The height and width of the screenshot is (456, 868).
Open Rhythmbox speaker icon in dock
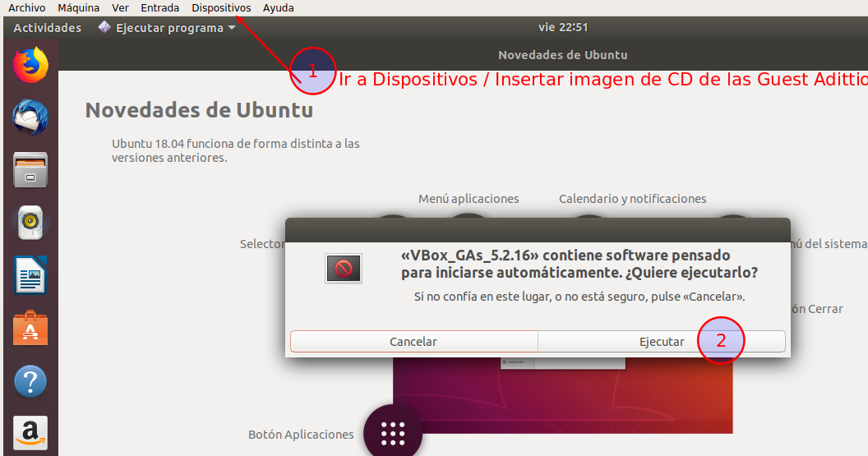point(30,223)
